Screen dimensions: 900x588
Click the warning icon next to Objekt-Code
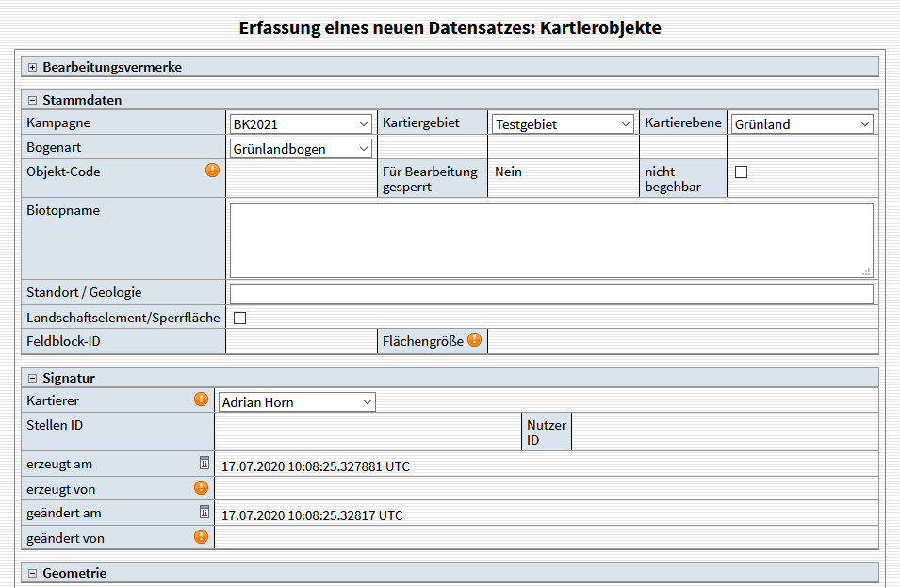[213, 171]
